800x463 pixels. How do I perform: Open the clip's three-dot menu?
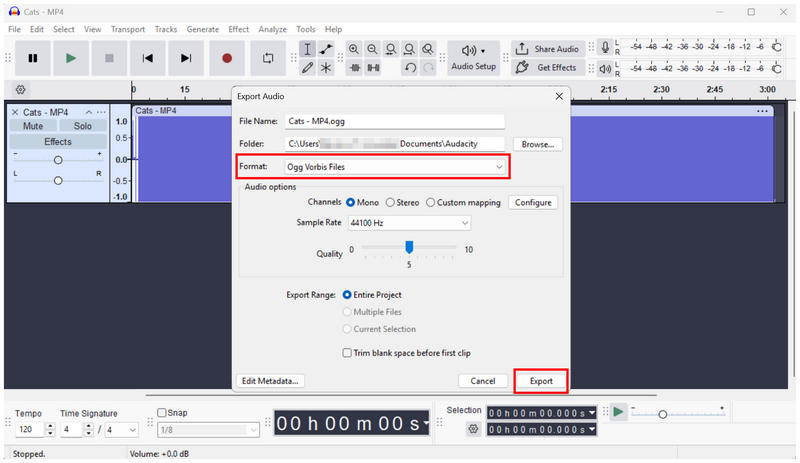pos(762,111)
